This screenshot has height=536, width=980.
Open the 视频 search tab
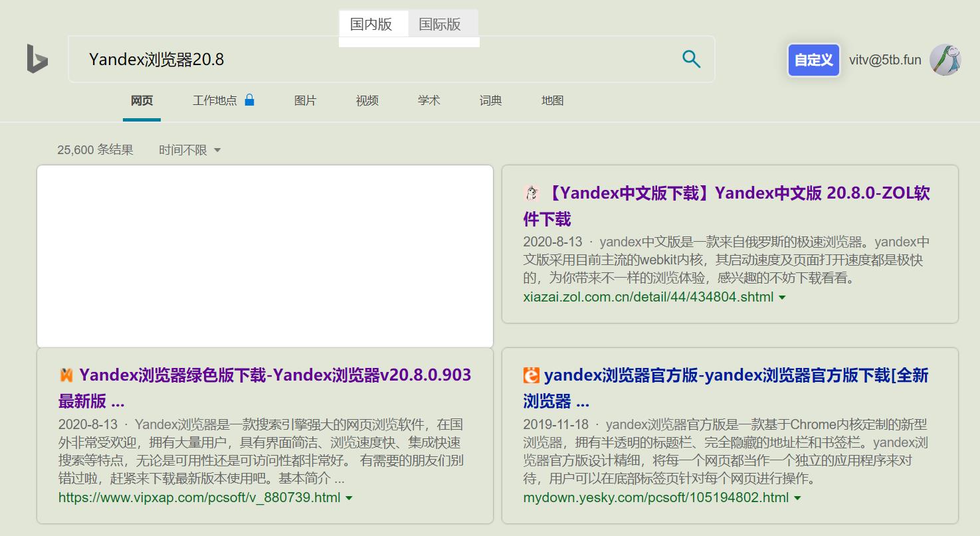367,100
